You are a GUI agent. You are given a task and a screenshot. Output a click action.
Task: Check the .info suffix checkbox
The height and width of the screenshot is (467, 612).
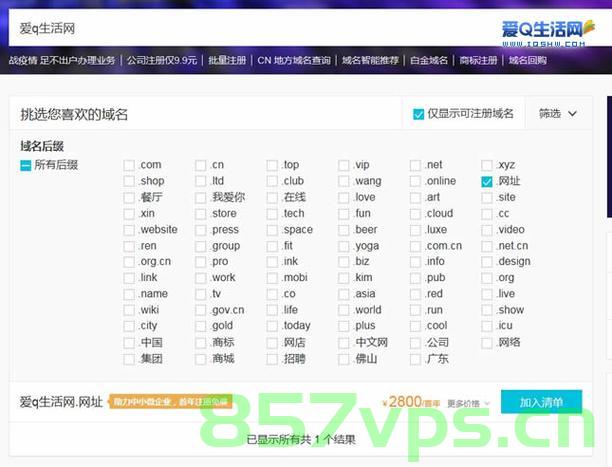415,262
